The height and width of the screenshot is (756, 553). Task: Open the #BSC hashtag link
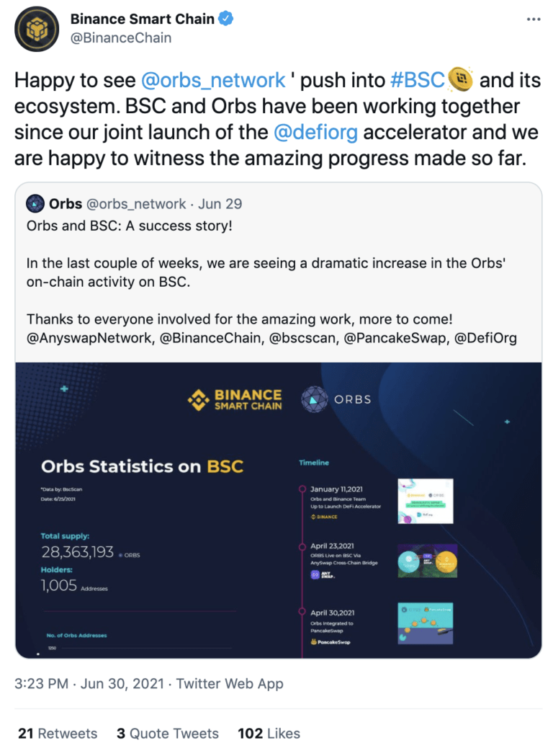click(417, 80)
